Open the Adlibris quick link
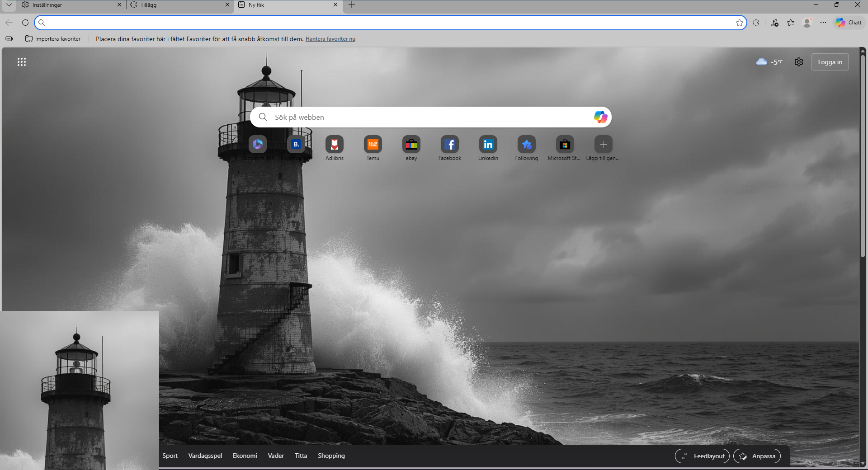 click(x=334, y=145)
